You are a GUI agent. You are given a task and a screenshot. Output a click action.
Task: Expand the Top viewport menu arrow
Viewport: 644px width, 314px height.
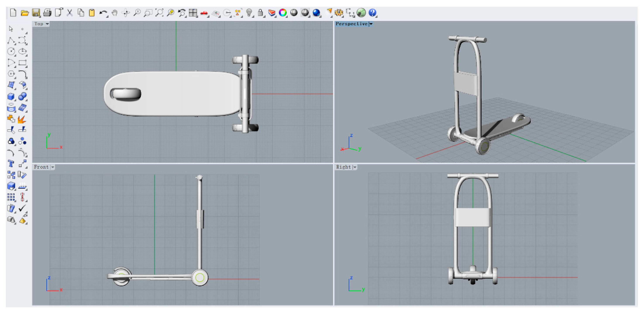47,24
